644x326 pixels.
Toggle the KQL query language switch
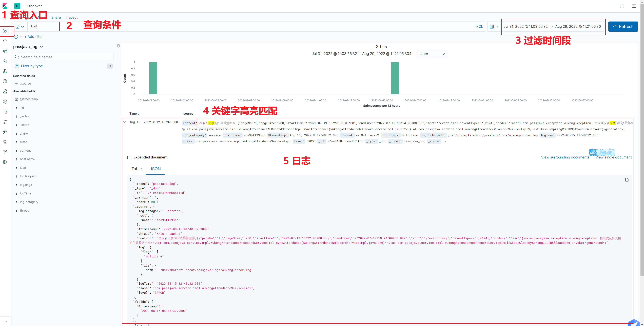point(479,27)
